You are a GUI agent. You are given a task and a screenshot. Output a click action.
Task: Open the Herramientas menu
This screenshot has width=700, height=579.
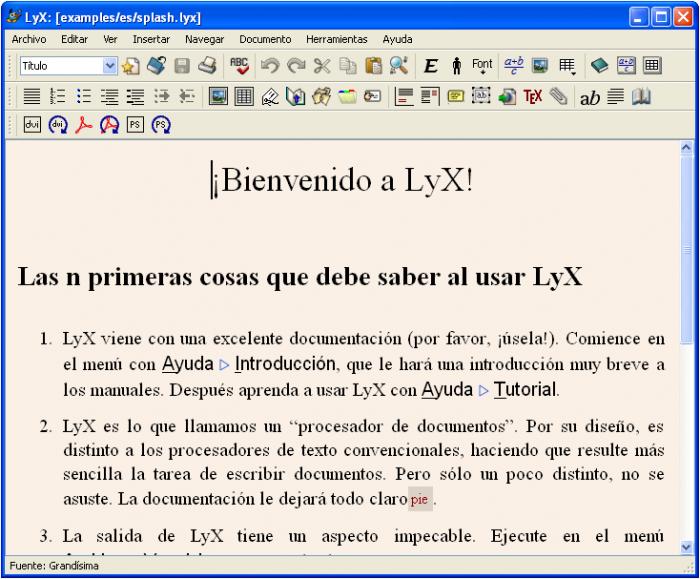click(337, 39)
